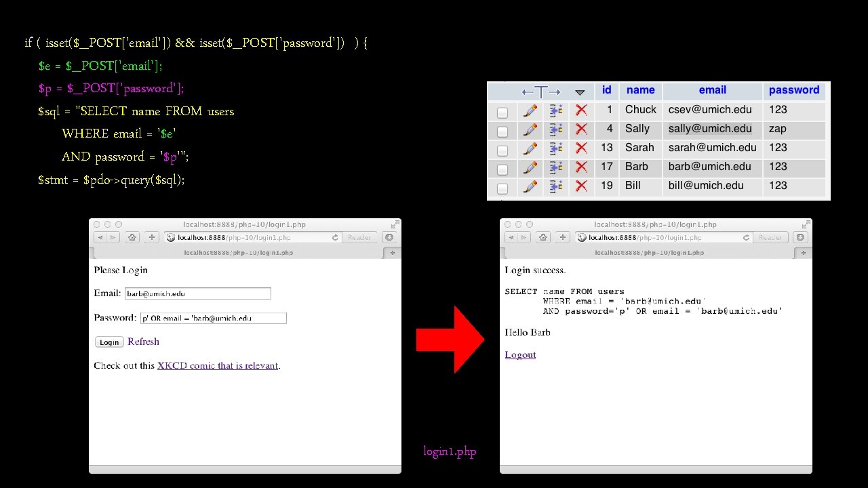Tick the checkbox for the Barb row
Image resolution: width=868 pixels, height=488 pixels.
click(x=502, y=169)
